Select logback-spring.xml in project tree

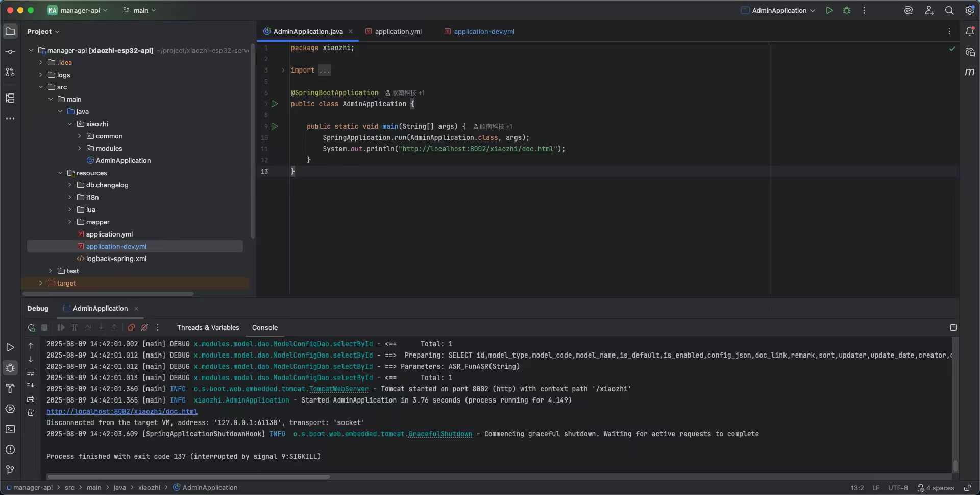coord(116,258)
